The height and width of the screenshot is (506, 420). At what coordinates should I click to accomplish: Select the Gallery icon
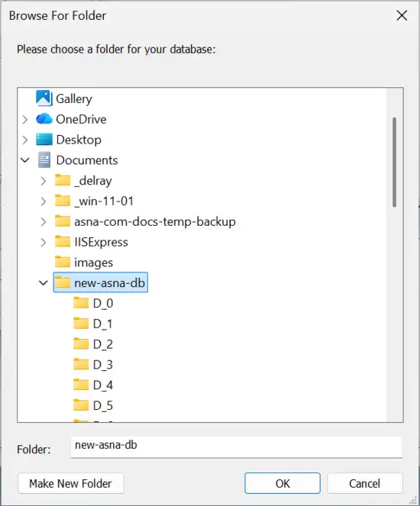(44, 98)
